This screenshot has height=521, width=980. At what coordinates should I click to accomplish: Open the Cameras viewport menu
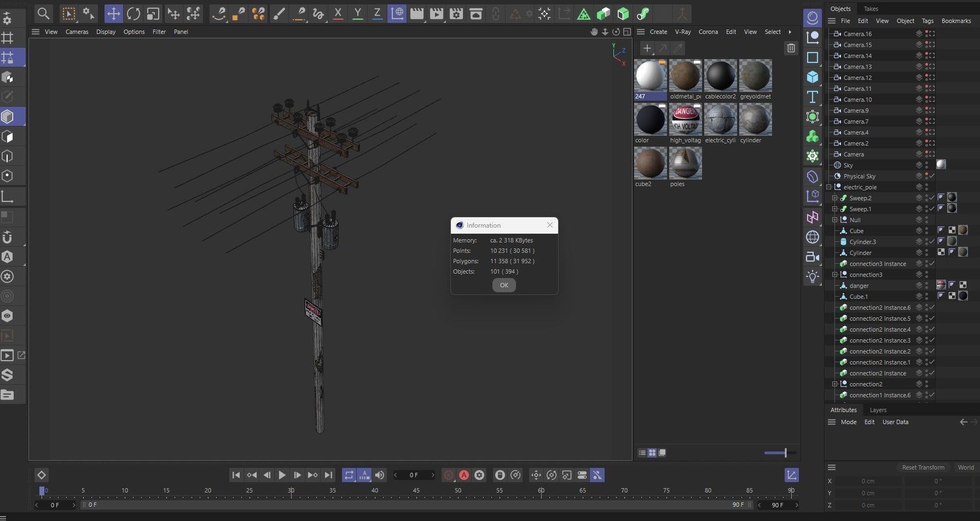(77, 32)
